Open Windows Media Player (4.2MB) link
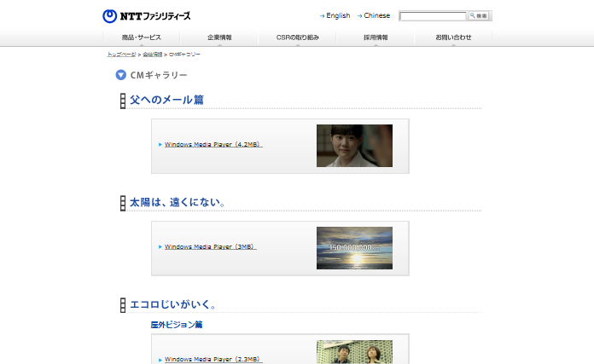The image size is (594, 364). [213, 145]
